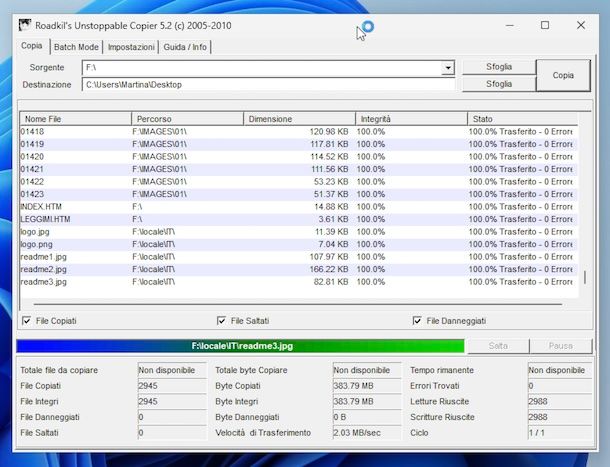
Task: Select the 01419 file row
Action: [x=299, y=144]
